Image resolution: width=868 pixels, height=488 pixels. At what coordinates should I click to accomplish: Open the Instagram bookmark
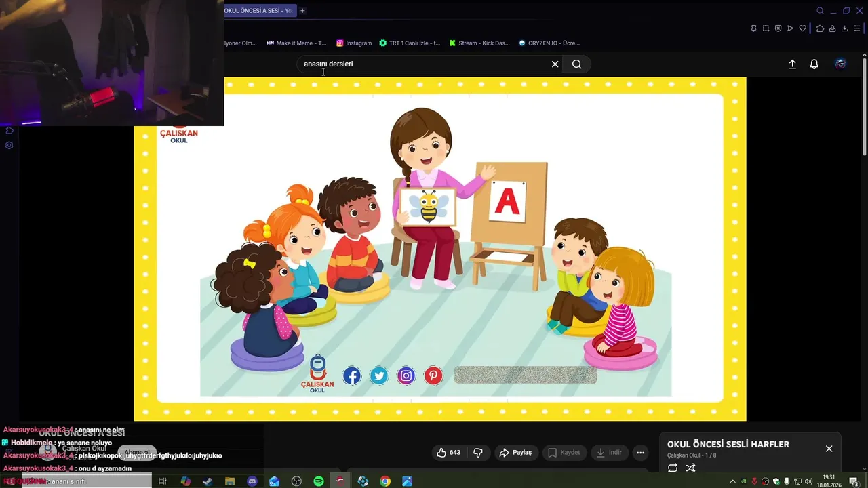click(354, 43)
